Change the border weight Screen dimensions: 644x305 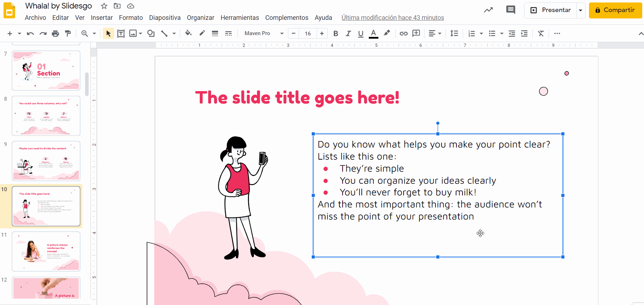(215, 33)
